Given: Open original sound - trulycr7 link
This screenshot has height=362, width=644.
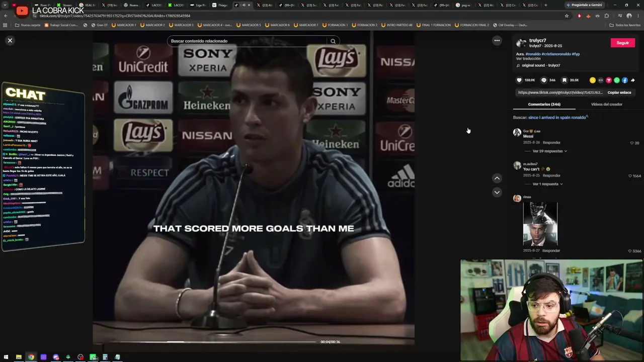Looking at the screenshot, I should pyautogui.click(x=541, y=65).
